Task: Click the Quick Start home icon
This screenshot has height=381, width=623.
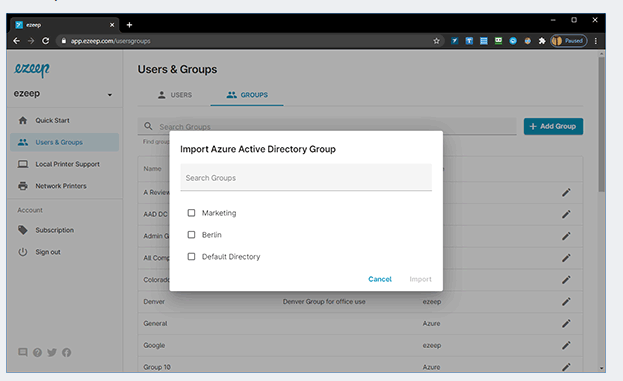Action: point(23,120)
